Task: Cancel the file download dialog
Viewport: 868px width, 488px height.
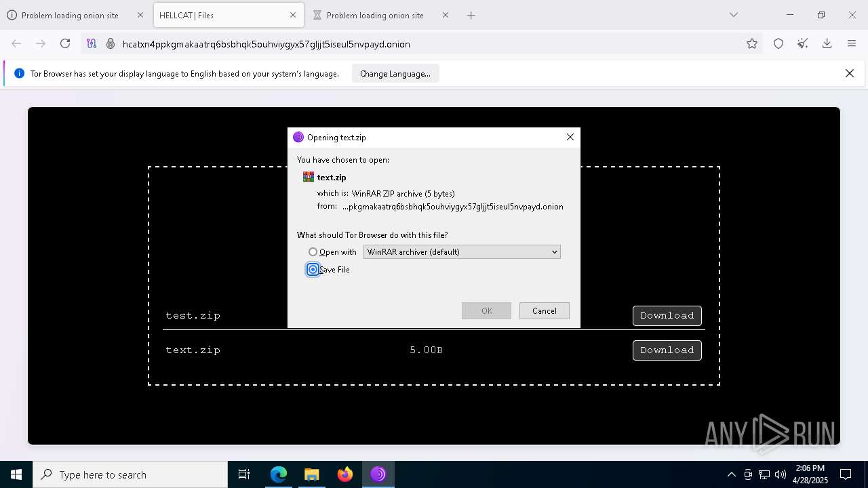Action: (x=544, y=310)
